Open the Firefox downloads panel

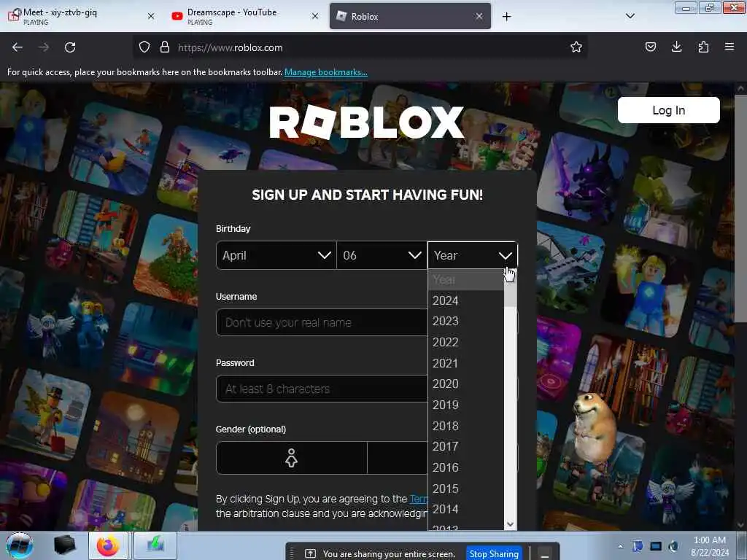pos(676,47)
